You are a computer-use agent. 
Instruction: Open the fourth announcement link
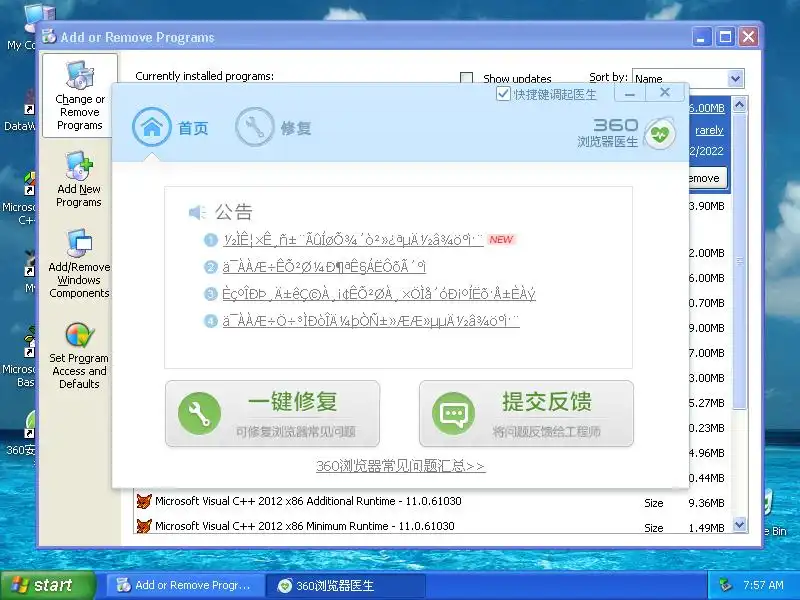tap(371, 321)
